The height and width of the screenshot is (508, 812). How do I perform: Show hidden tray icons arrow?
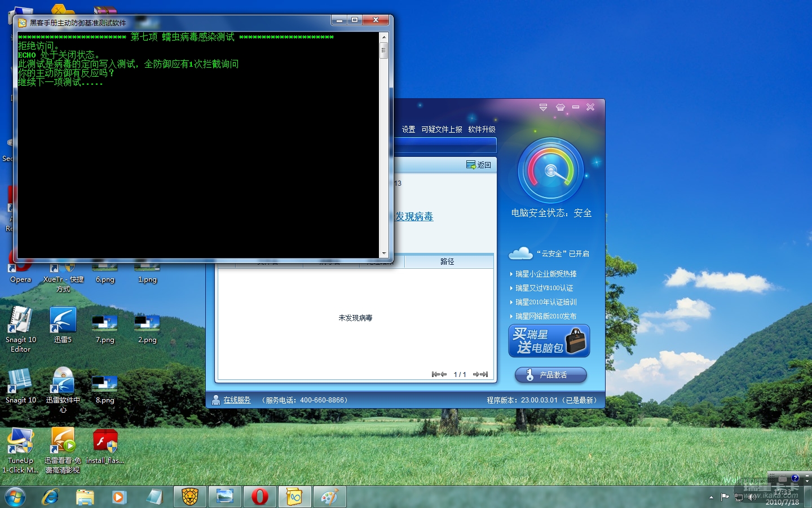coord(711,497)
